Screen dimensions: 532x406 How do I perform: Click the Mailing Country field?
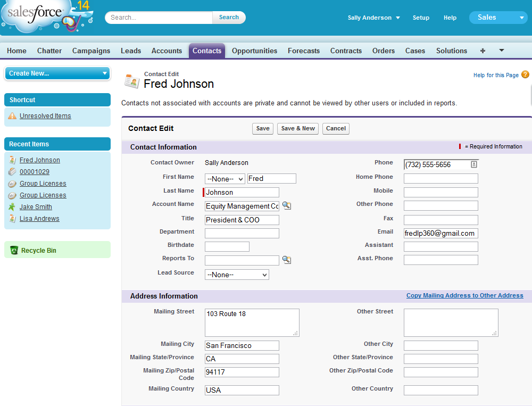pos(242,390)
